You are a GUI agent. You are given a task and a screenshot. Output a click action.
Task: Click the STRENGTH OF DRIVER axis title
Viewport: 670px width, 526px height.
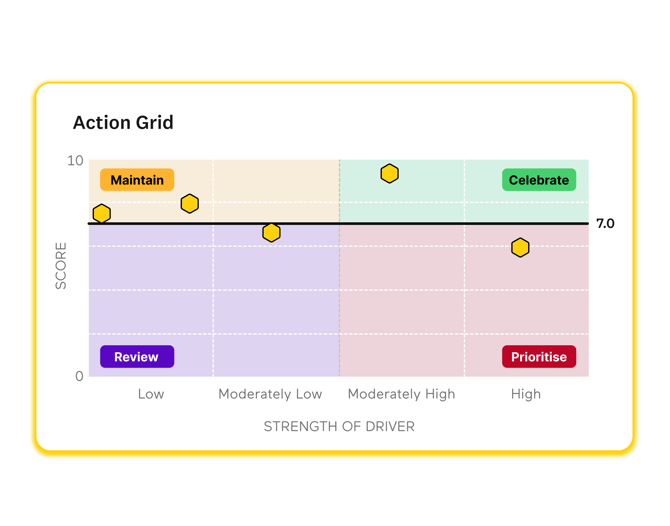[339, 427]
